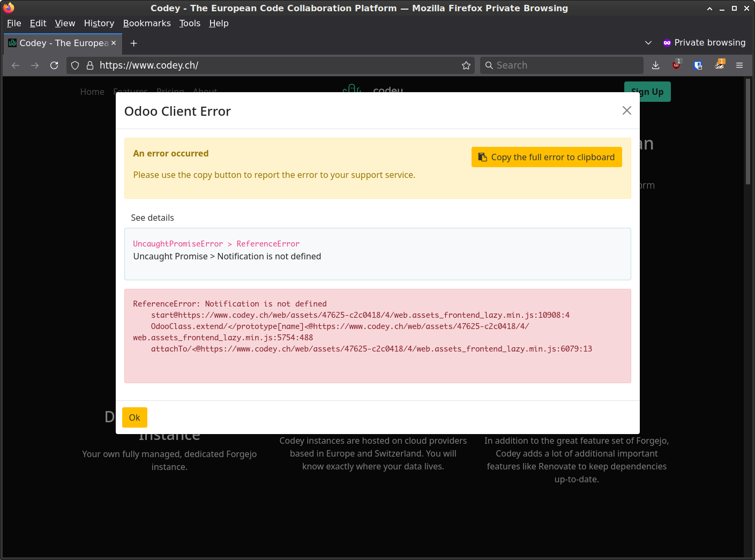Bookmark this page with the star icon
Image resolution: width=755 pixels, height=560 pixels.
tap(466, 65)
